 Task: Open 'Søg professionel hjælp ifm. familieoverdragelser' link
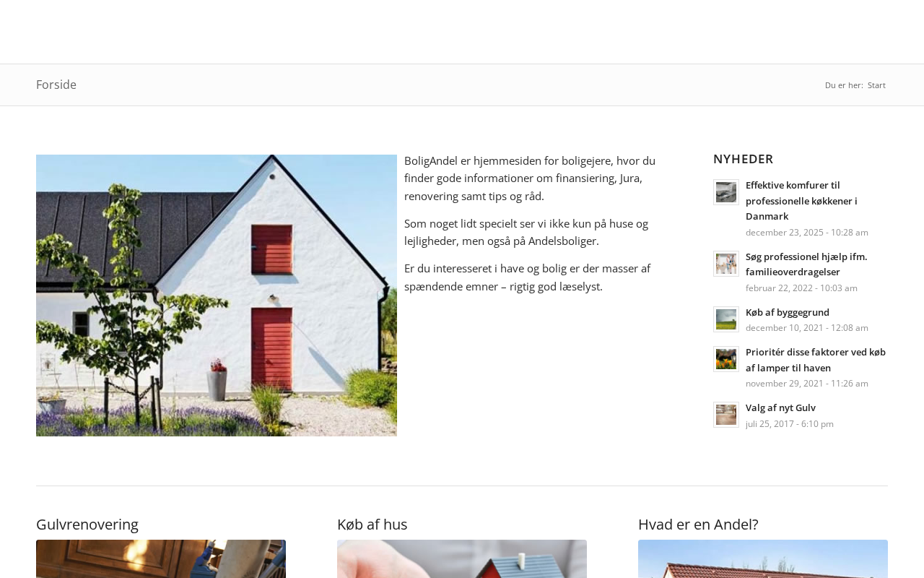(806, 264)
